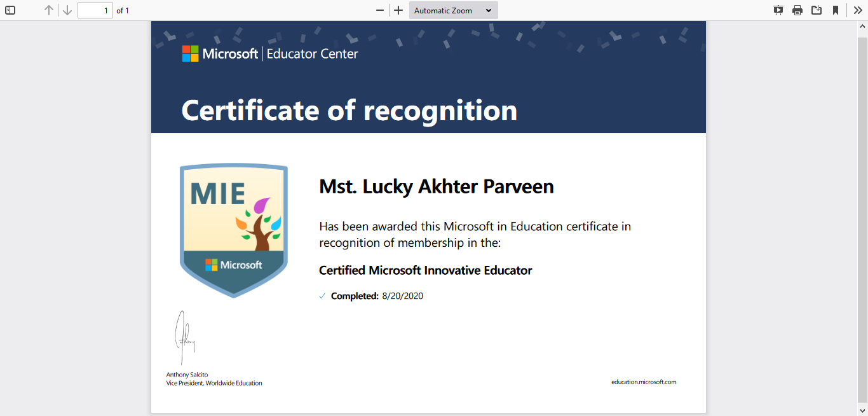Open the Automatic Zoom dropdown
Screen dimensions: 868x416
tap(454, 10)
